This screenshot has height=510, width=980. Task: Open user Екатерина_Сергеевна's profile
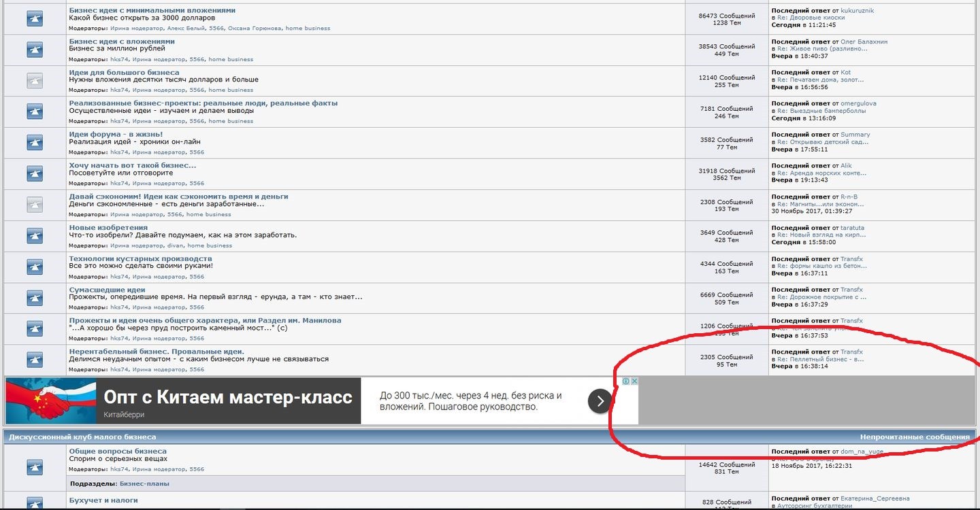(875, 498)
